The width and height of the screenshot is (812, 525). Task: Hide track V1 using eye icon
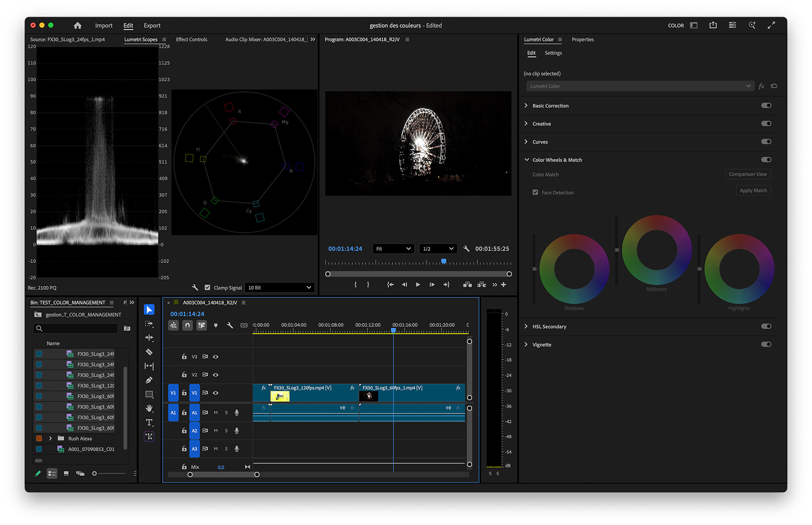point(216,393)
